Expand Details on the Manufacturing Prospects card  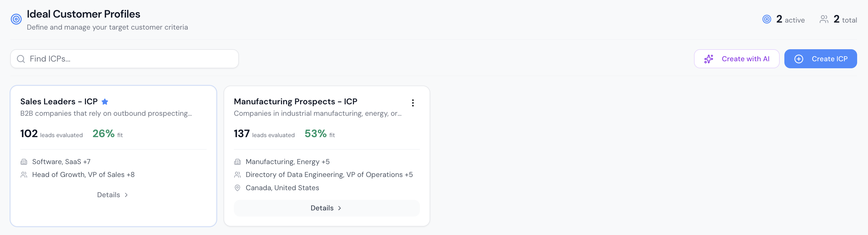point(325,208)
